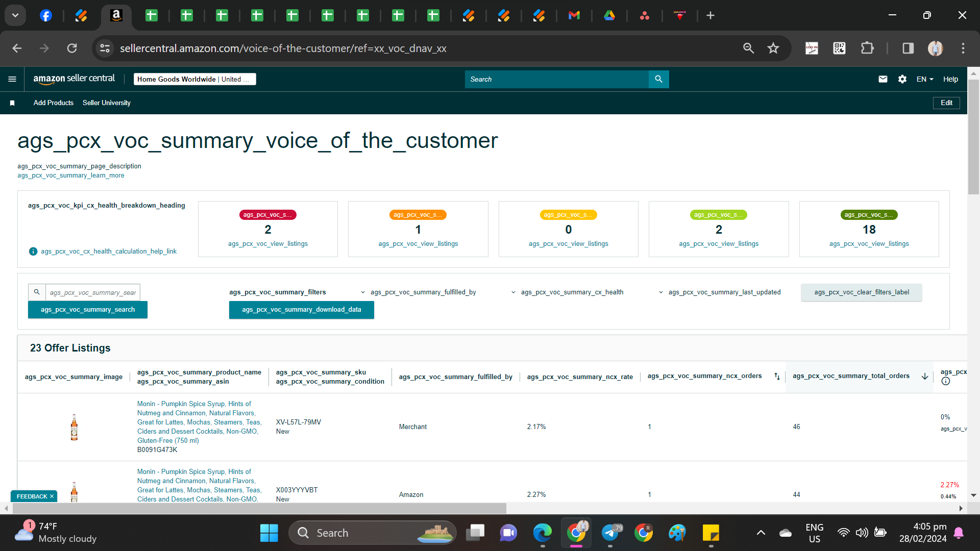Image resolution: width=980 pixels, height=551 pixels.
Task: Open the Sticky Notes taskbar app
Action: pos(710,533)
